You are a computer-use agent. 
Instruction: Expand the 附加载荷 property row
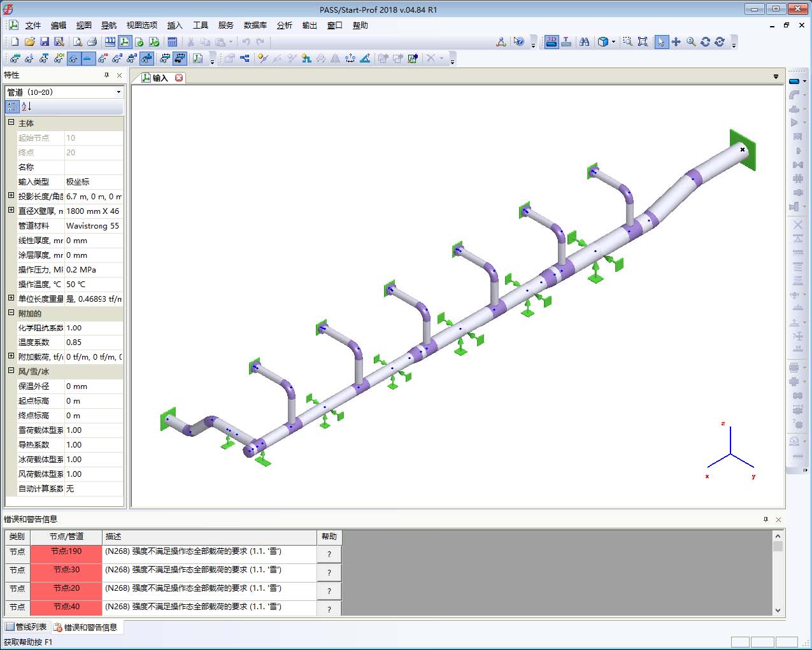click(11, 356)
